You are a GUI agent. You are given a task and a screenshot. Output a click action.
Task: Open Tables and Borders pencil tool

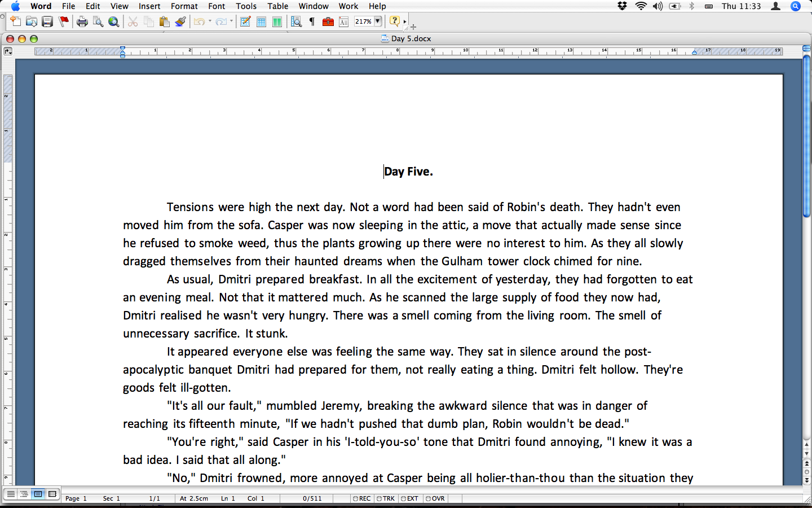click(x=245, y=21)
